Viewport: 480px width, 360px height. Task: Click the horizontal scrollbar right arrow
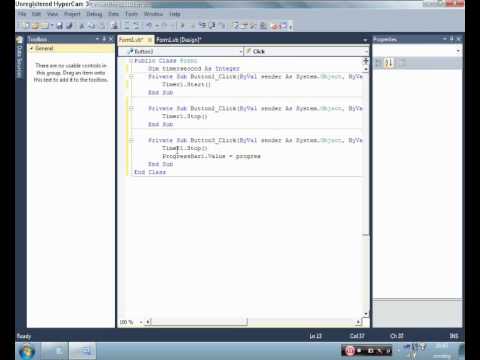(x=358, y=322)
